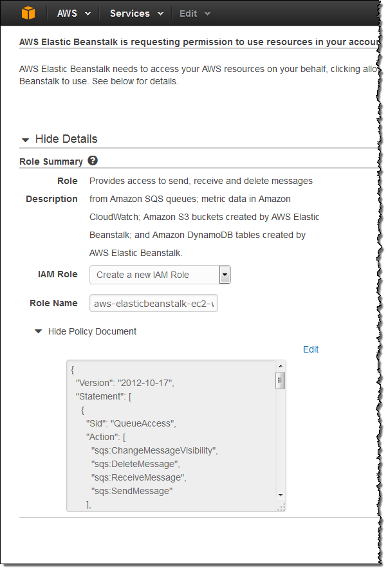
Task: Click the resize grip of policy box
Action: 281,507
